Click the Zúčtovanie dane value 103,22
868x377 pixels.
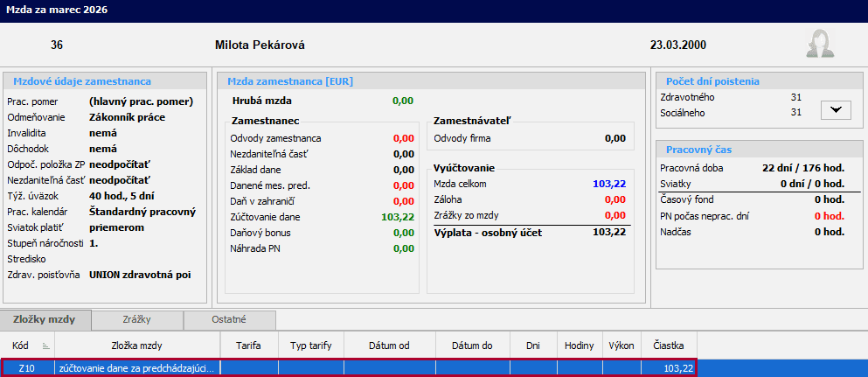coord(397,216)
